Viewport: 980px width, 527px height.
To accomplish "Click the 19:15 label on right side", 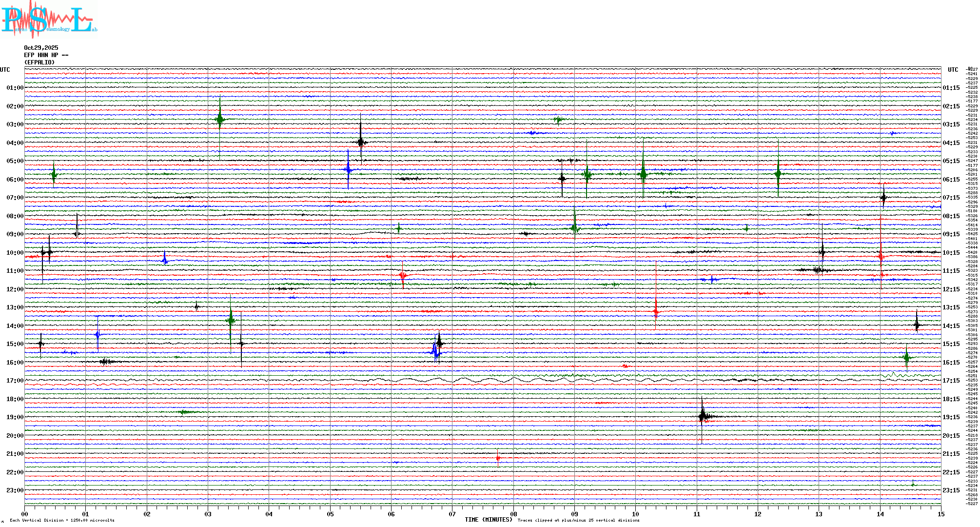I will click(x=951, y=417).
